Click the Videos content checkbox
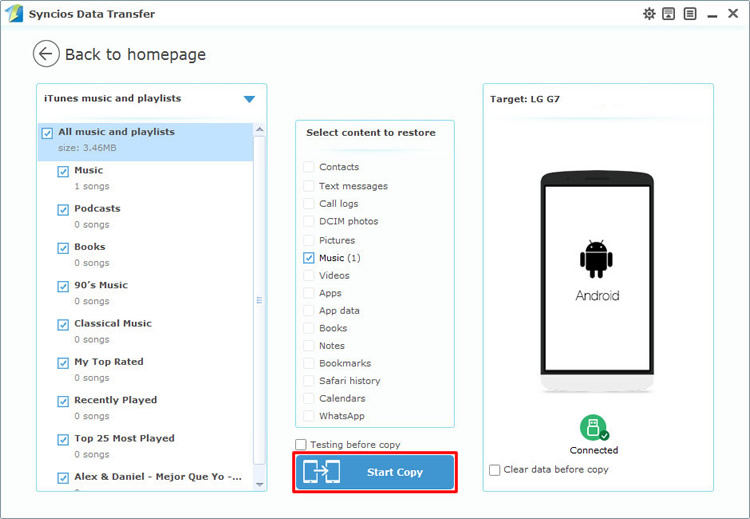 309,276
